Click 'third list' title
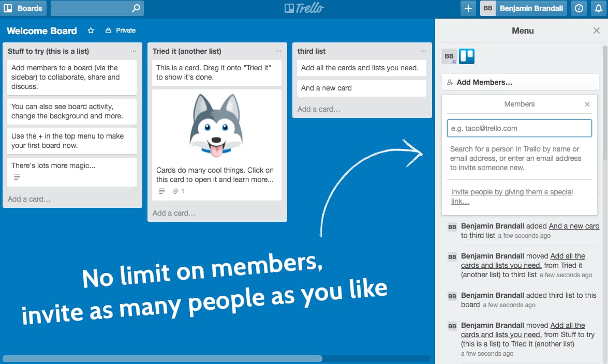This screenshot has height=364, width=608. [312, 51]
